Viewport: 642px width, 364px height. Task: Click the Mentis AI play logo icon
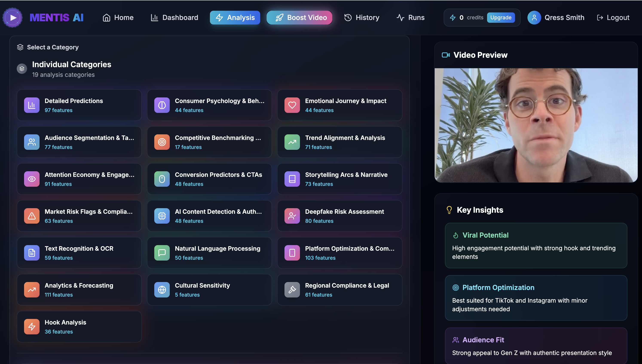pos(12,18)
